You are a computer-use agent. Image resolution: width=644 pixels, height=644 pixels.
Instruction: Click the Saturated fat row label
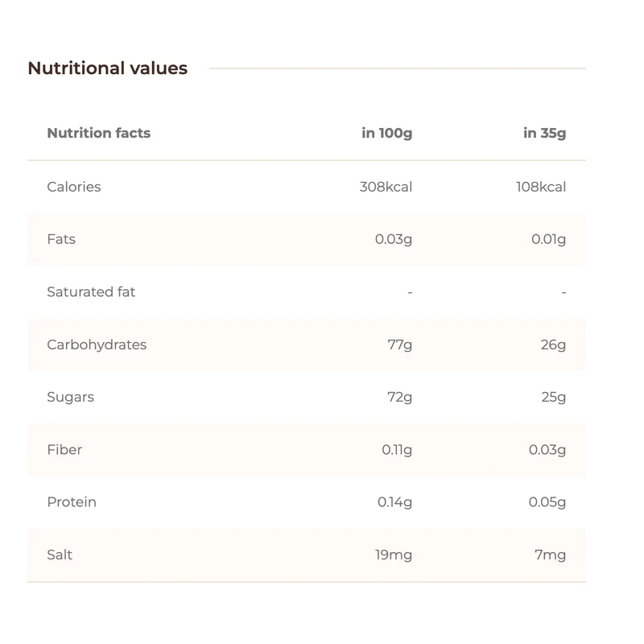pyautogui.click(x=91, y=292)
